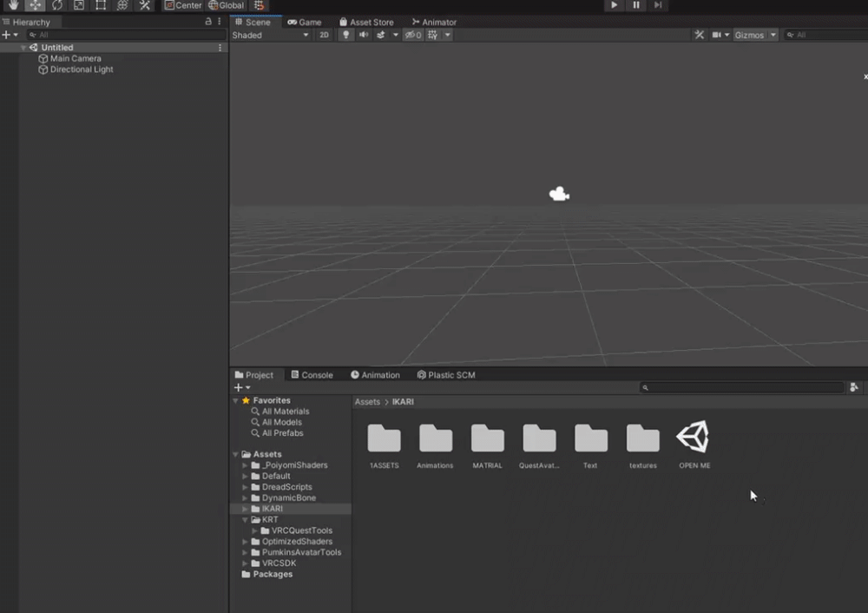Open Scene view component tools wrench
This screenshot has width=868, height=613.
click(x=699, y=35)
